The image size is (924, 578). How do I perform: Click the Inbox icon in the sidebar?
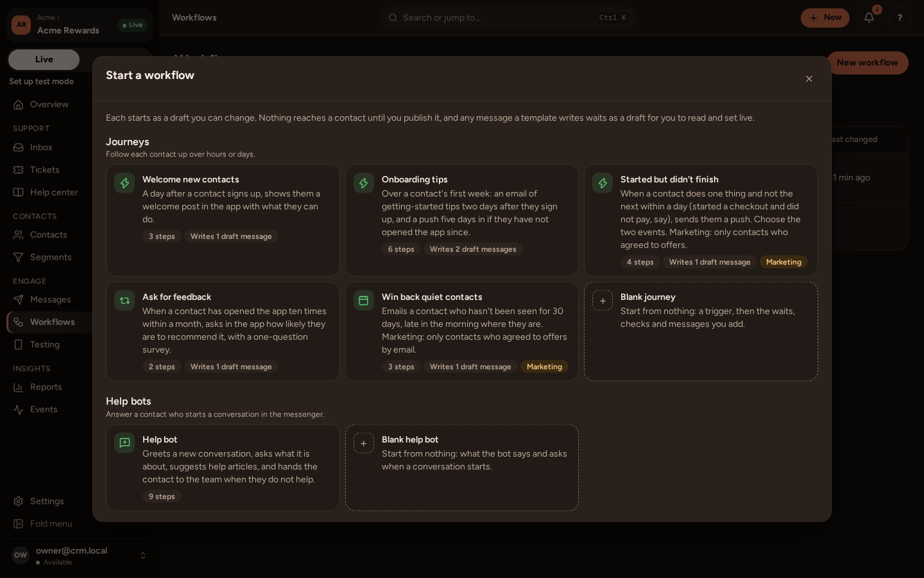[19, 148]
